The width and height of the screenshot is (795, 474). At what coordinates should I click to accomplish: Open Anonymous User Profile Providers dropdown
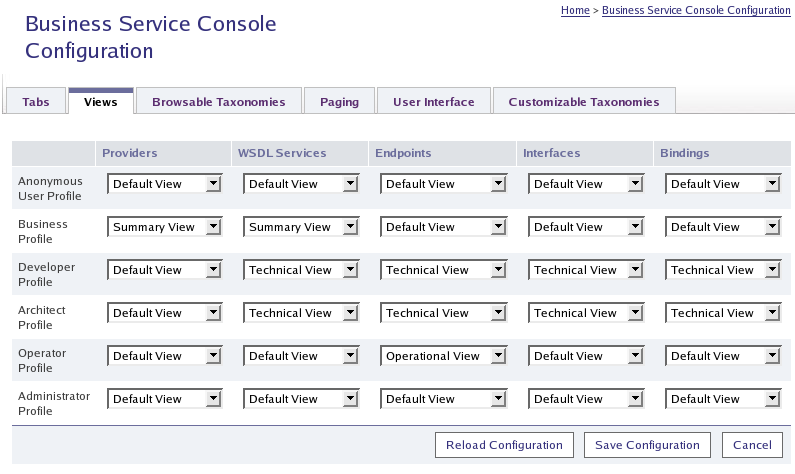coord(164,184)
